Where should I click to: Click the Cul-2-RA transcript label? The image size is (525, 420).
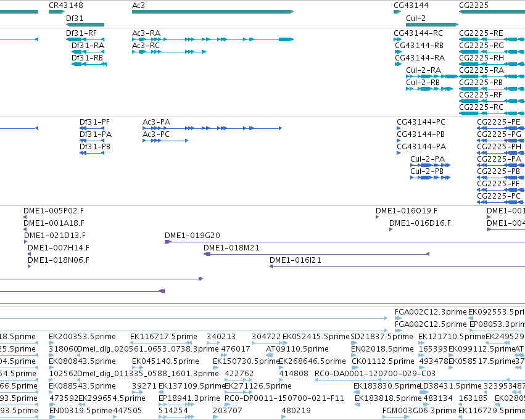click(x=424, y=70)
